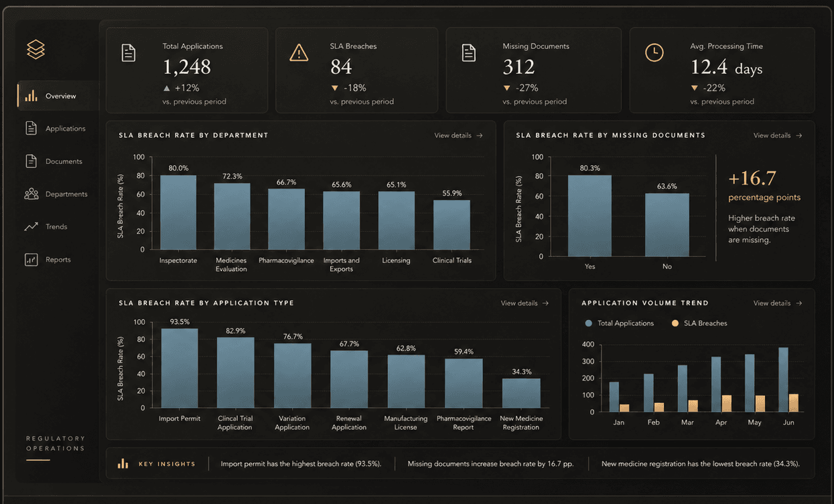834x504 pixels.
Task: Click the Jun label on volume trend
Action: point(788,422)
